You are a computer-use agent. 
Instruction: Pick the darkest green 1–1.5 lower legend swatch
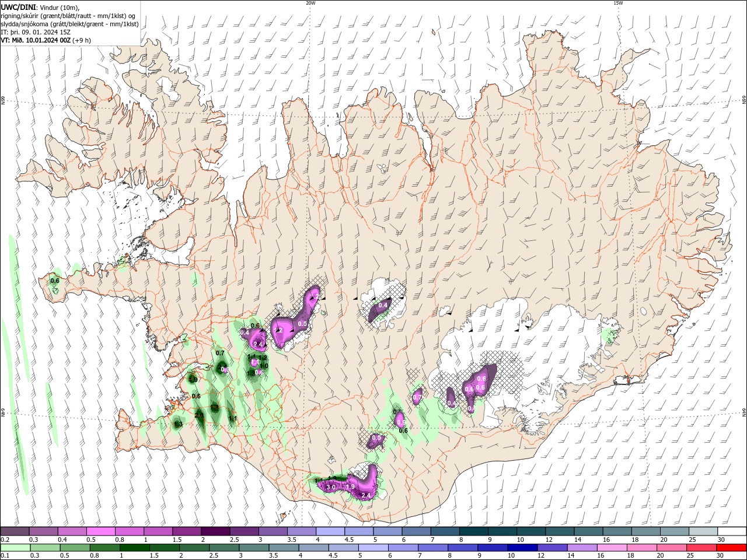coord(135,548)
